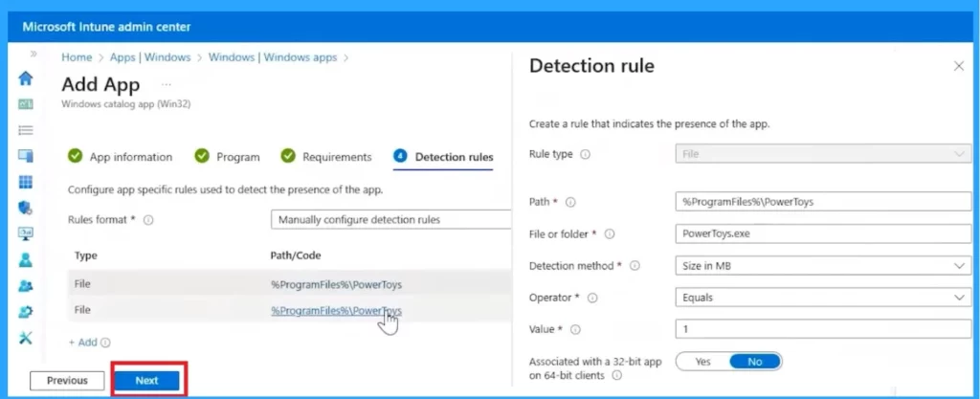Click + Add detection rule link
The height and width of the screenshot is (399, 980).
click(x=83, y=343)
